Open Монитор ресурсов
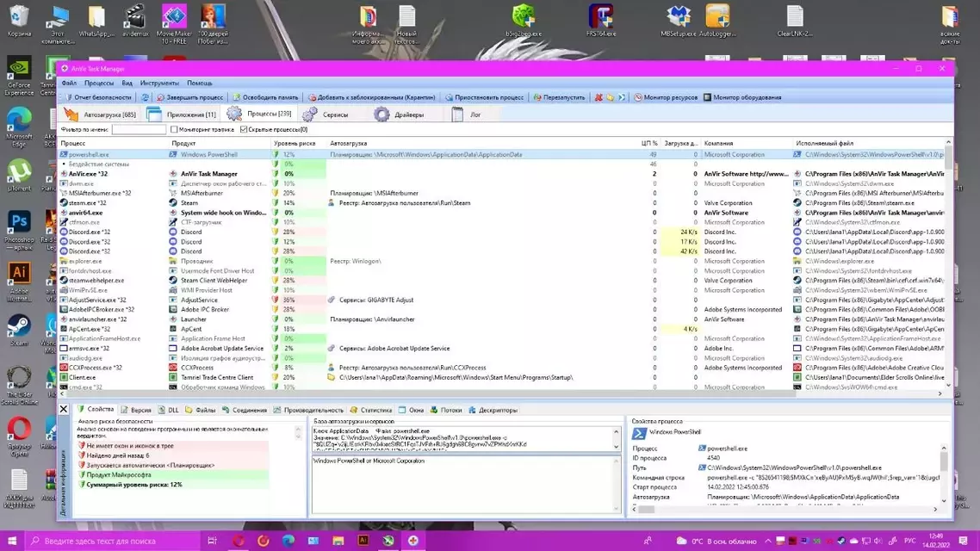The width and height of the screenshot is (980, 551). click(x=666, y=97)
